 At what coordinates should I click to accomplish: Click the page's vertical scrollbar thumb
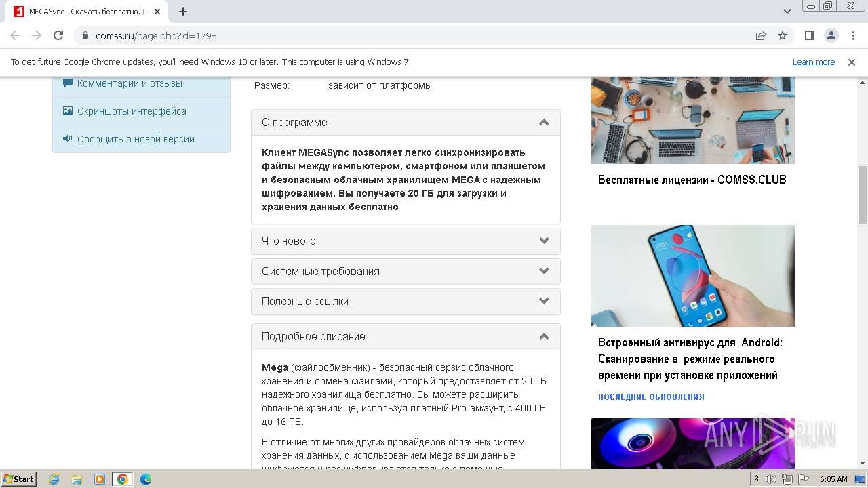pos(863,195)
